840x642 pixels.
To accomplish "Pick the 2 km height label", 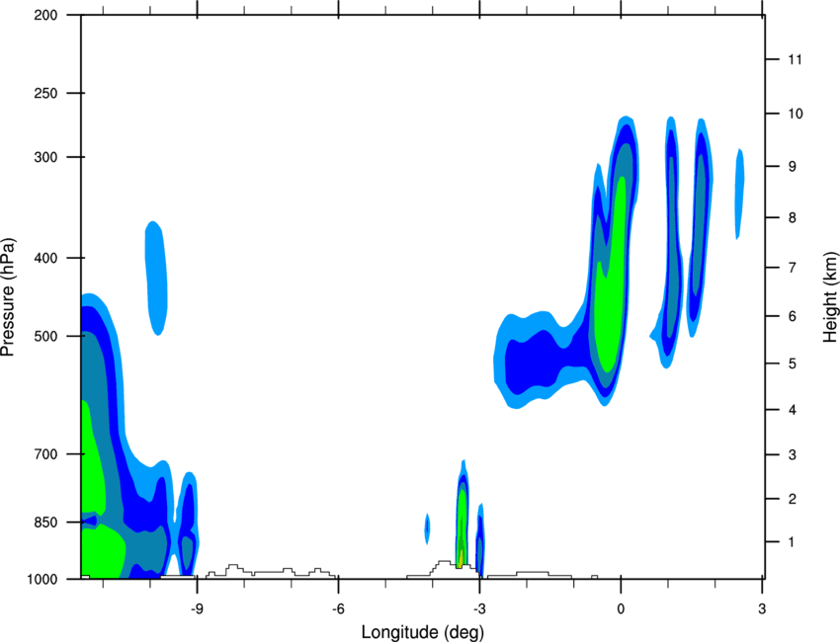I will 792,499.
